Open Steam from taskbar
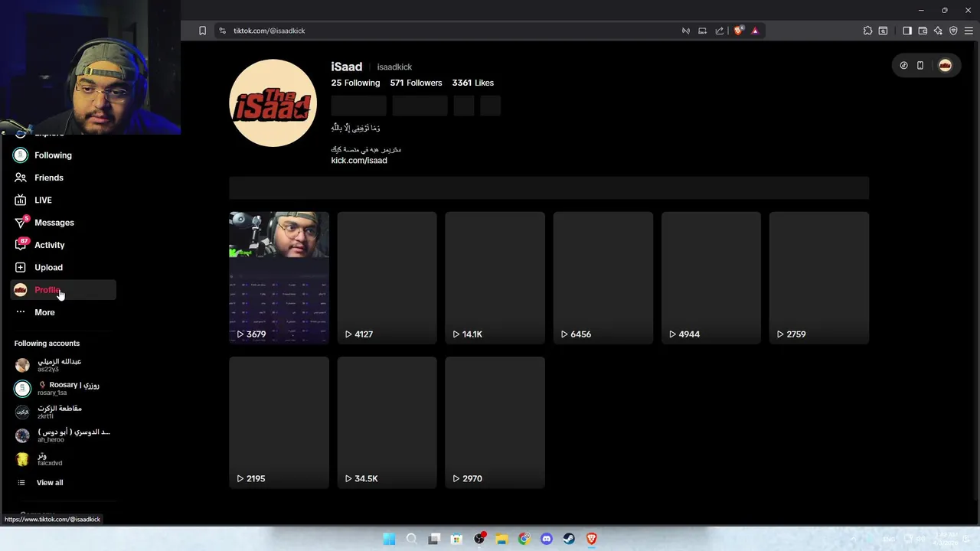The width and height of the screenshot is (980, 551). click(569, 539)
